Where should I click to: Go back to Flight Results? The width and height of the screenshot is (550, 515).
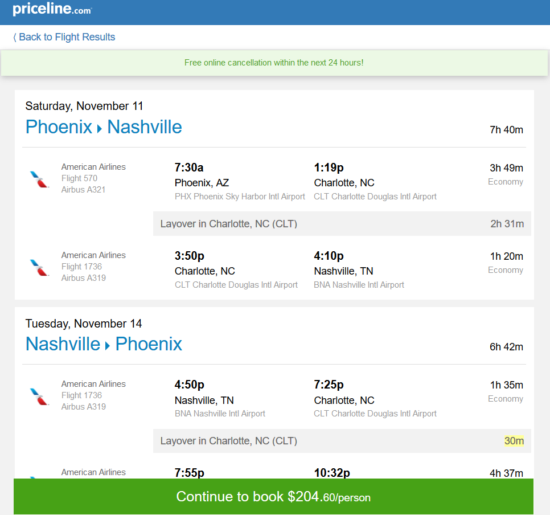[64, 37]
